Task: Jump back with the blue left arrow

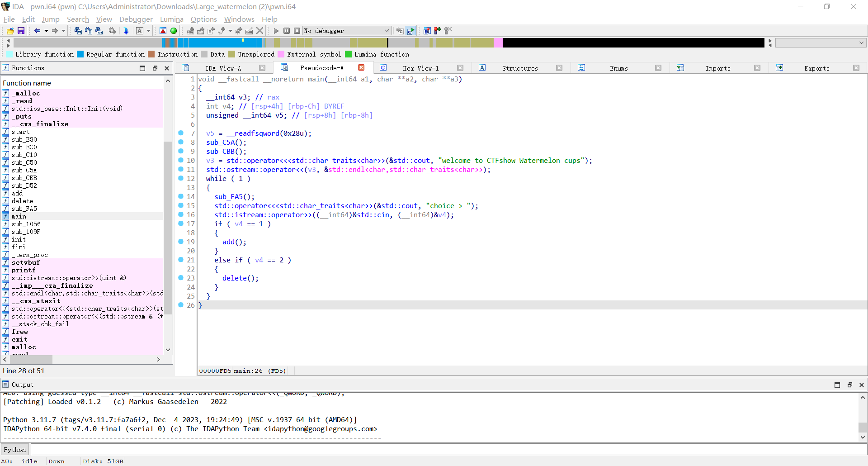Action: pos(37,31)
